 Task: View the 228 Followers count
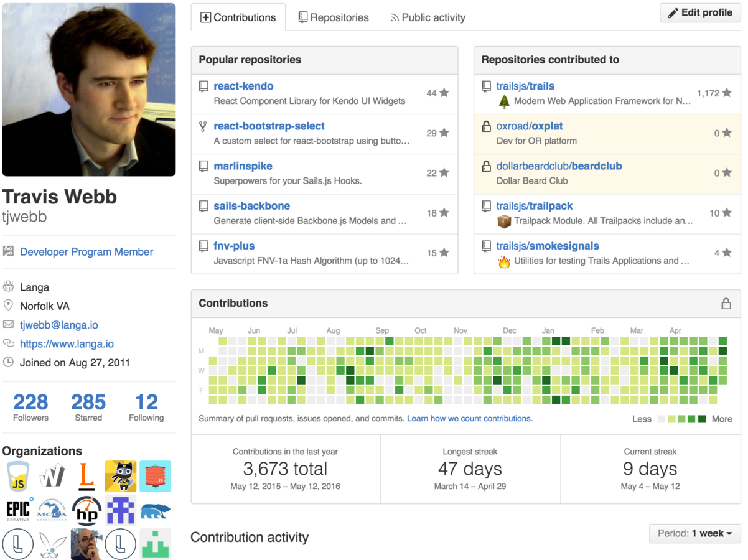click(x=30, y=407)
